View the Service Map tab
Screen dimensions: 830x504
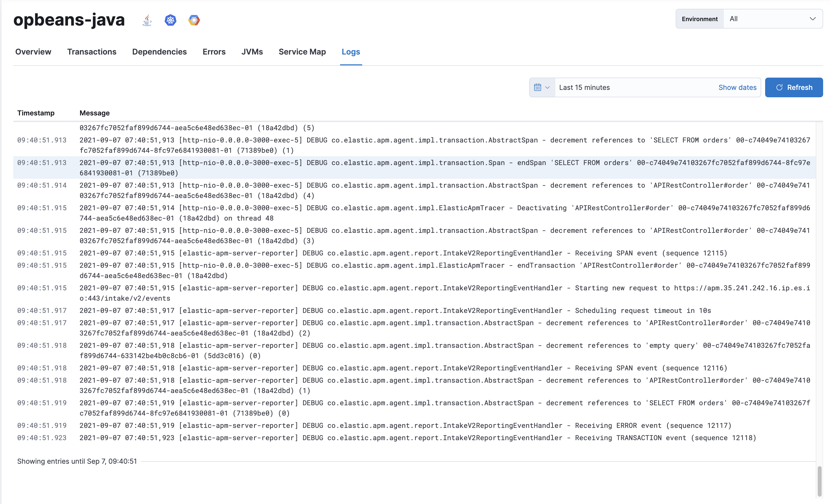(x=302, y=52)
